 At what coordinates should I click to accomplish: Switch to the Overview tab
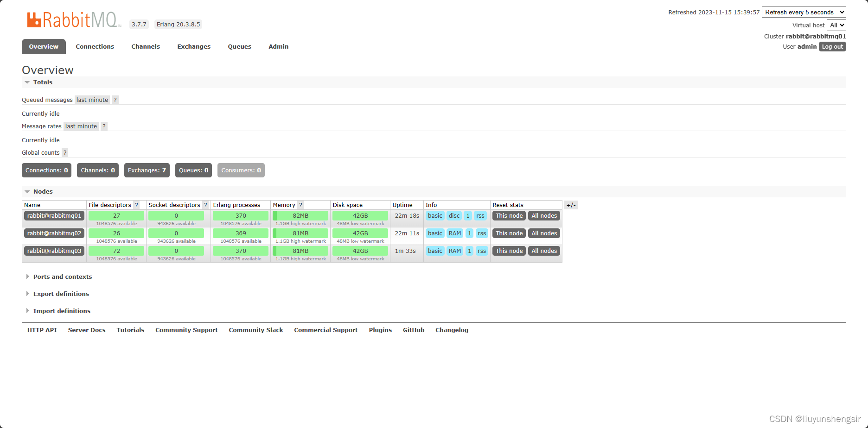[x=44, y=46]
